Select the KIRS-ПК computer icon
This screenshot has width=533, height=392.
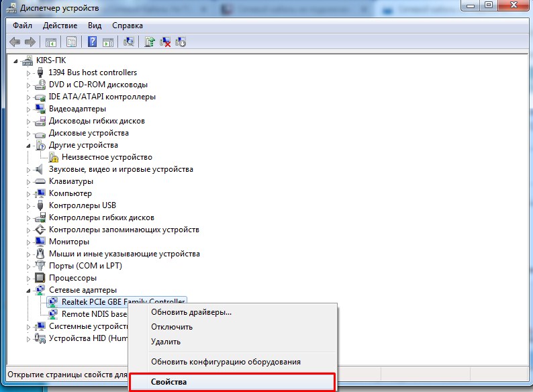(x=28, y=60)
